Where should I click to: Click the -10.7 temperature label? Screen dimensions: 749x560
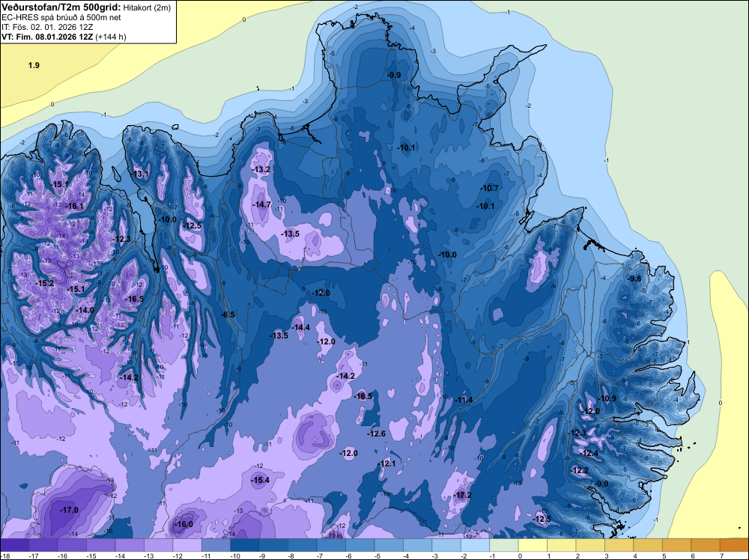[490, 188]
